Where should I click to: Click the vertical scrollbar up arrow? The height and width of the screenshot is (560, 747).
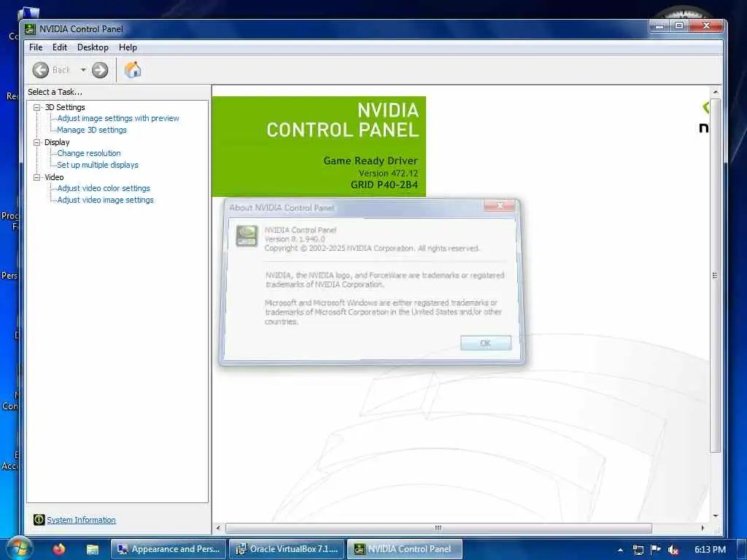(715, 91)
